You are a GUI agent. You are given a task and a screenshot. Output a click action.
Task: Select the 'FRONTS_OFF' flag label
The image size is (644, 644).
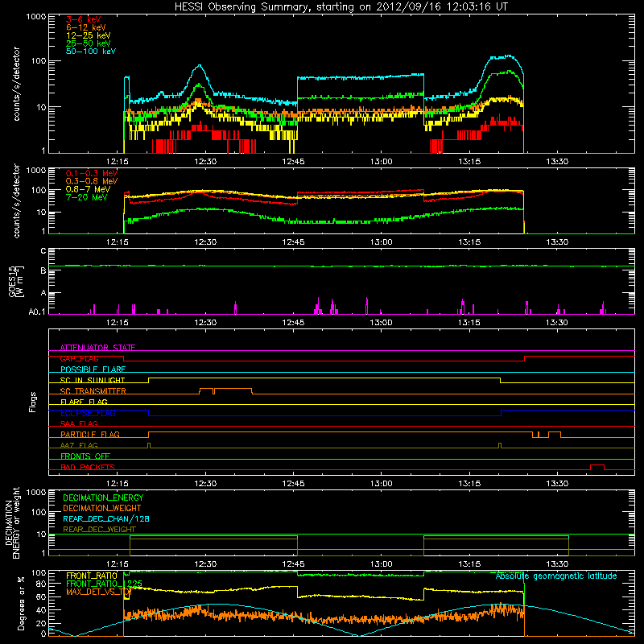click(x=85, y=456)
